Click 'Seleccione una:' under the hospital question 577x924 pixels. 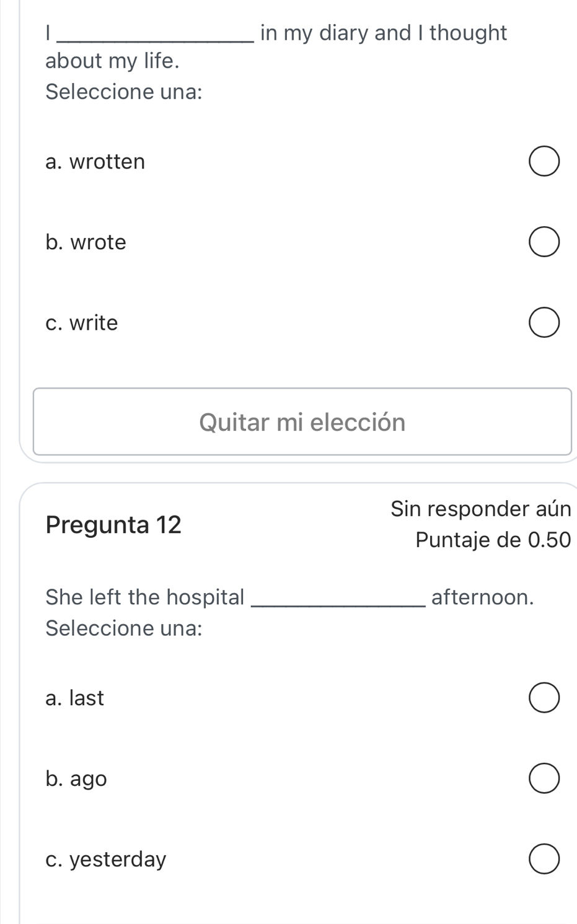[124, 628]
